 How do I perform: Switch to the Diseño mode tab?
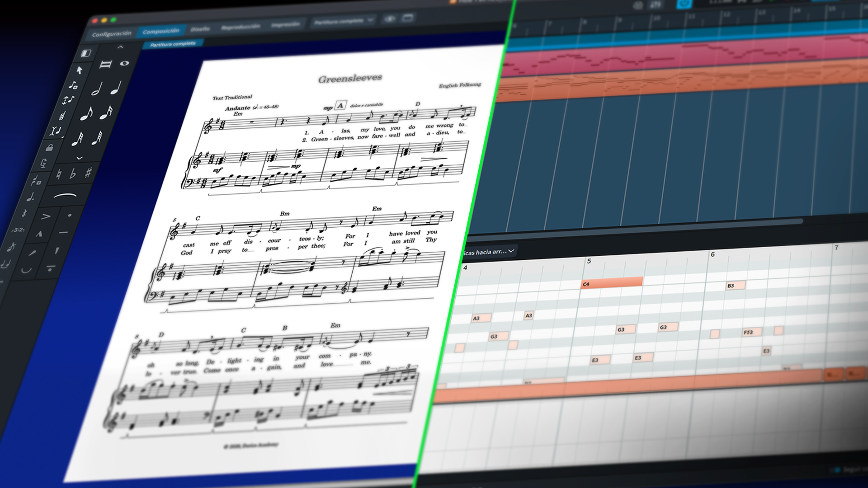200,29
